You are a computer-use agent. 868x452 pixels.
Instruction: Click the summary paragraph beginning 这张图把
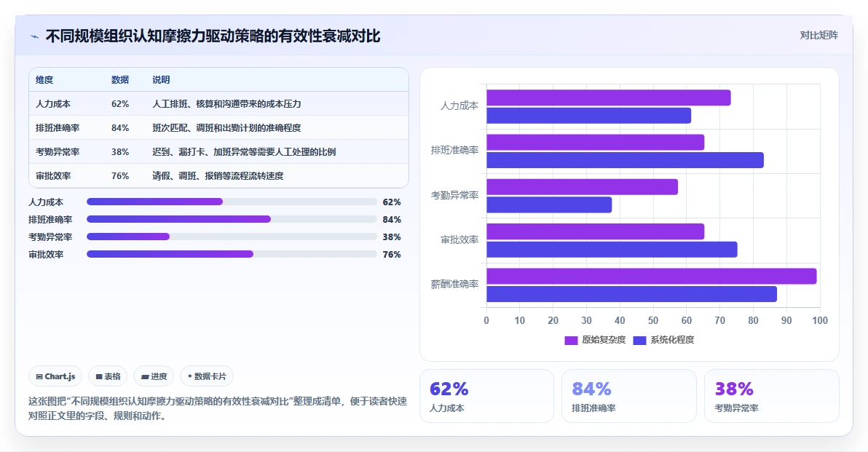(218, 408)
